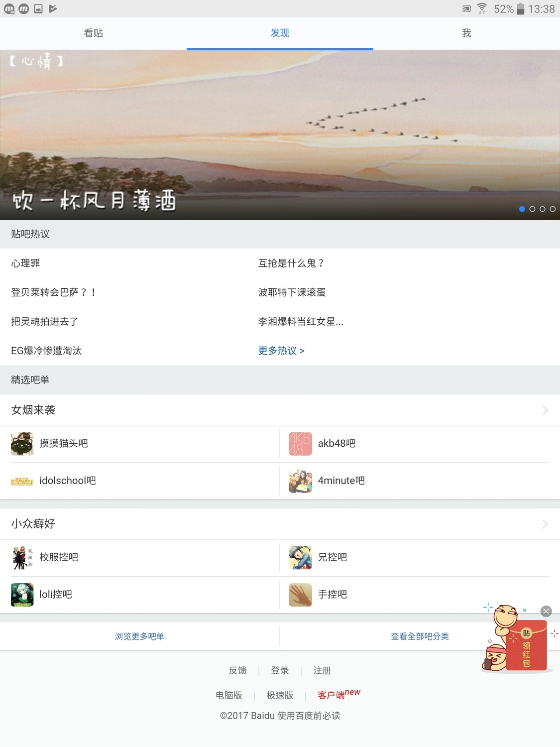This screenshot has width=560, height=747.
Task: Open the 客户端 new client link
Action: click(338, 694)
